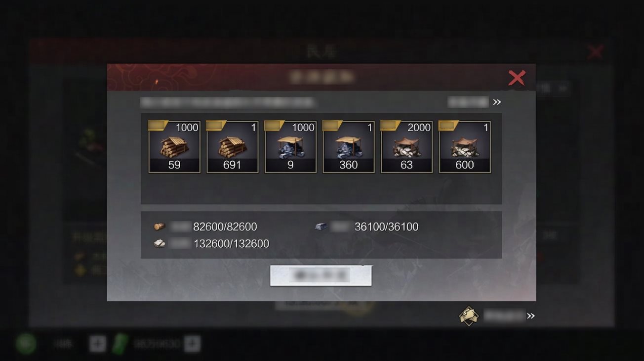
Task: Click the wood log resource icon
Action: 159,226
